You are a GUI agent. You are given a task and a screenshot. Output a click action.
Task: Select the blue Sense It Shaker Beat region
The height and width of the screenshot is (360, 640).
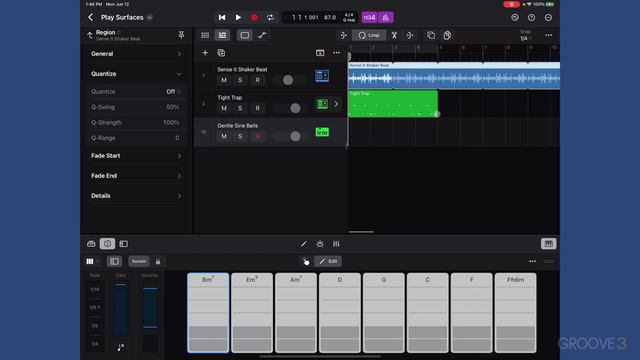(x=454, y=76)
